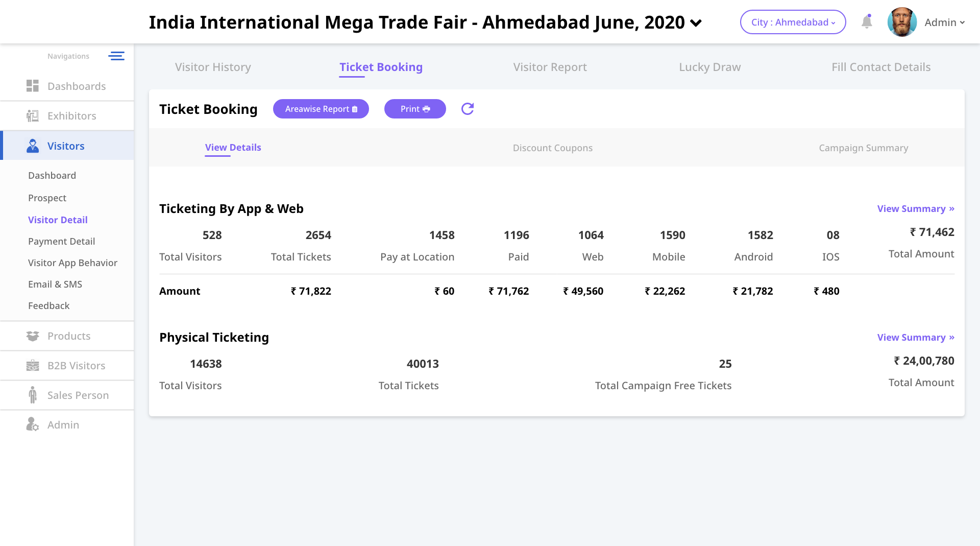Screen dimensions: 980x546
Task: Open the Admin user menu dropdown
Action: [x=944, y=22]
